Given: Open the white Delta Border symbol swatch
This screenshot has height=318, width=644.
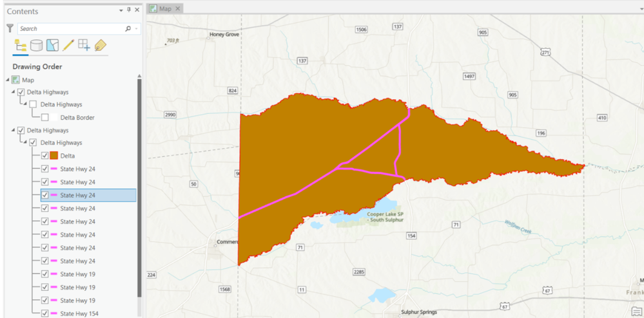Looking at the screenshot, I should (x=54, y=117).
